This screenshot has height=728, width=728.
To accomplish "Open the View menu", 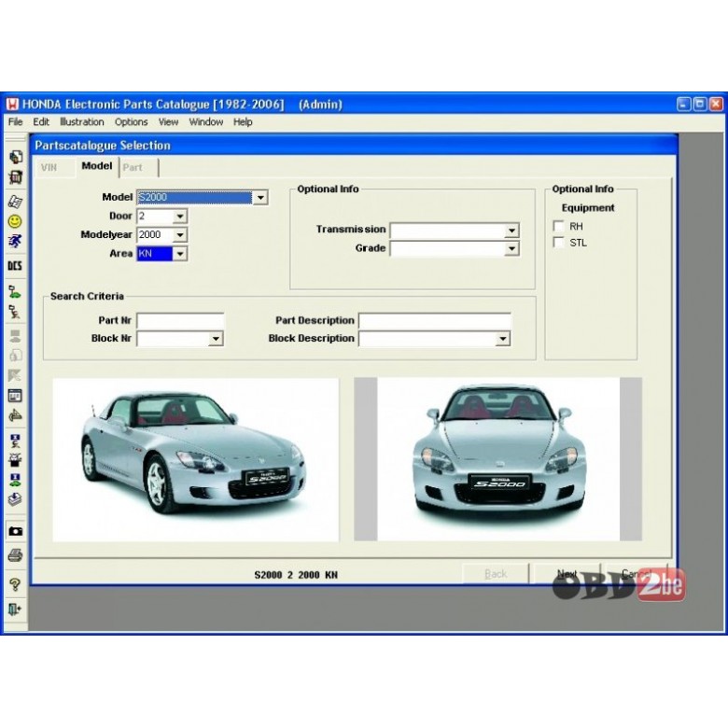I will 168,121.
